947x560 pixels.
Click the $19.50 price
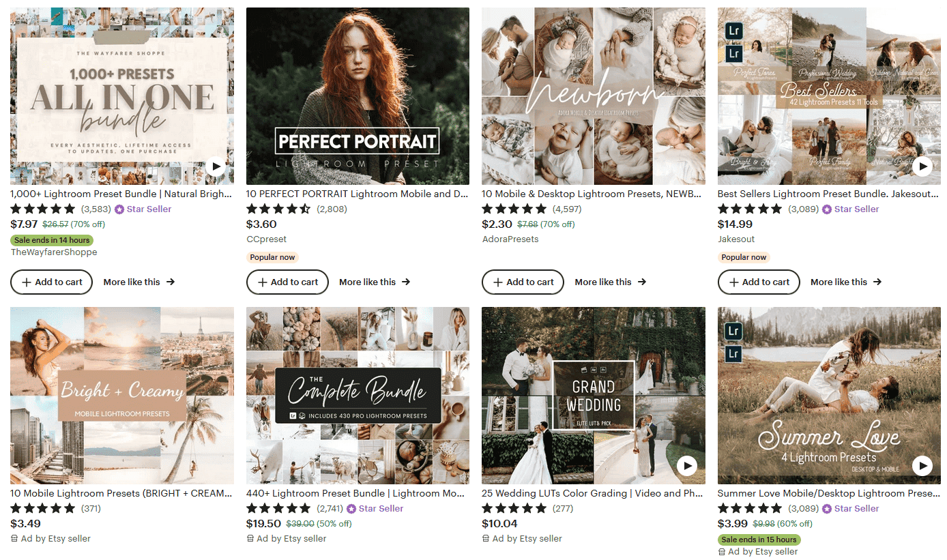coord(263,523)
